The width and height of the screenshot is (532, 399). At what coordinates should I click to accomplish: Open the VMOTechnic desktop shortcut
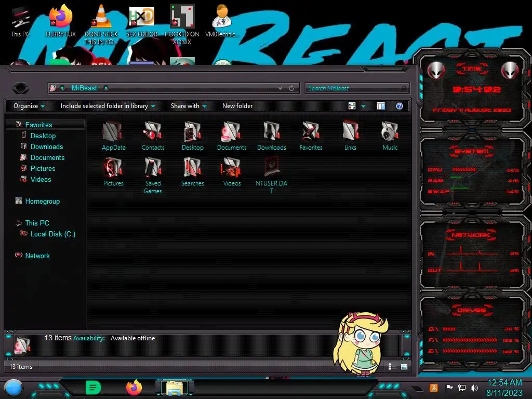[222, 21]
